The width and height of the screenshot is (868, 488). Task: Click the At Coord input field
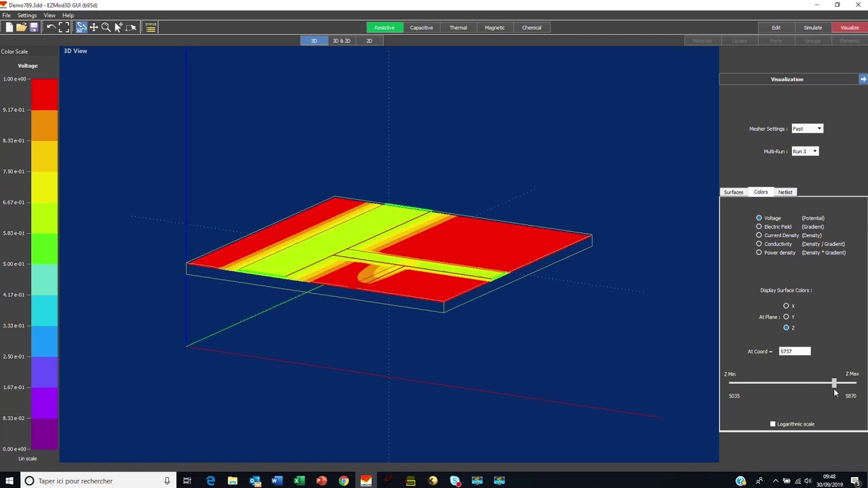tap(794, 352)
